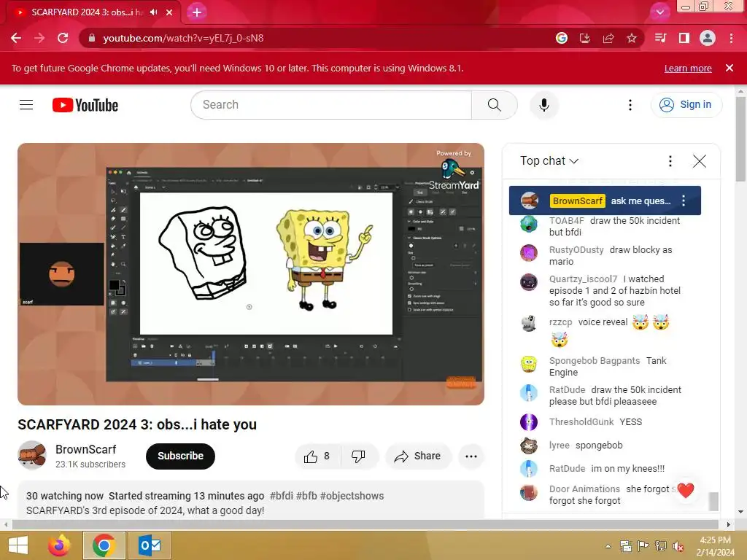The width and height of the screenshot is (747, 560).
Task: Click the muted volume tray icon
Action: (x=678, y=546)
